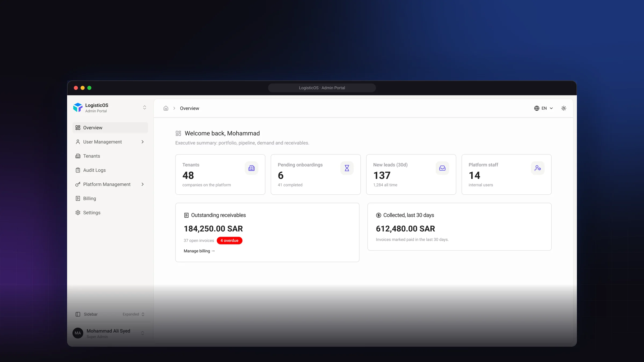Click the New leads inbox icon

pos(442,168)
